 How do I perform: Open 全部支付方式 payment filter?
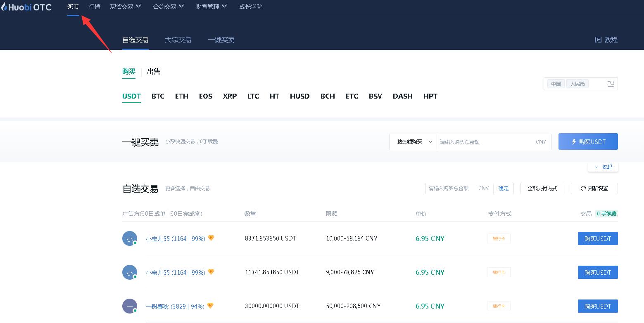pos(542,189)
